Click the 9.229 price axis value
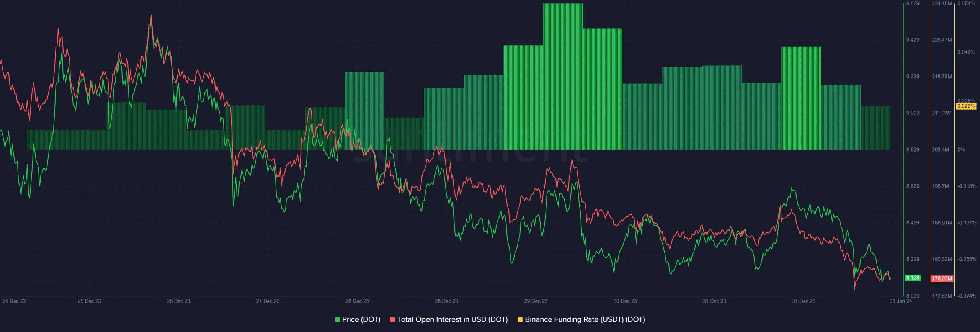Screen dimensions: 980x332 (913, 76)
